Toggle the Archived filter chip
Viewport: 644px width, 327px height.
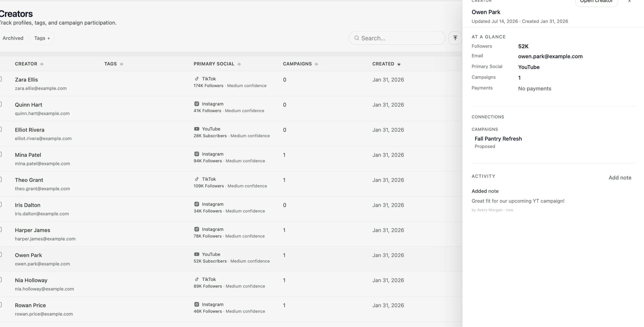click(x=13, y=38)
